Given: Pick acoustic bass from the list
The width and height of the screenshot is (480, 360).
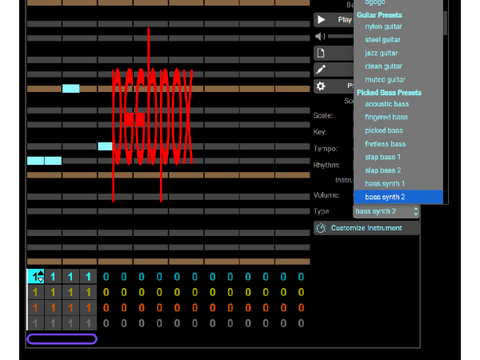Looking at the screenshot, I should pyautogui.click(x=387, y=104).
